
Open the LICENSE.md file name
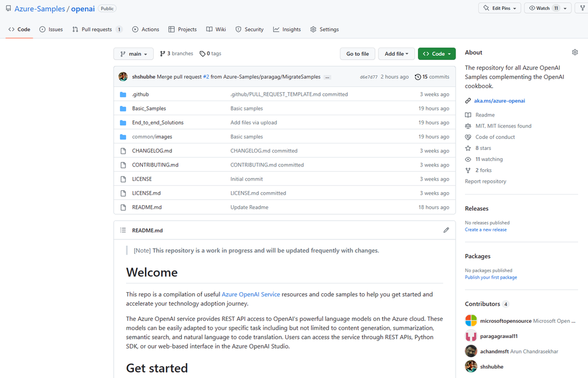tap(146, 193)
